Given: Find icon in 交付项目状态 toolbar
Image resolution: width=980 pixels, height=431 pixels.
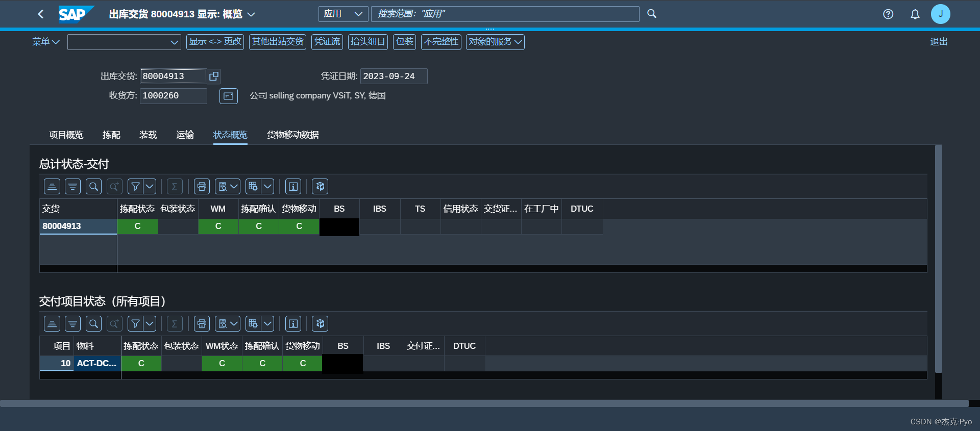Looking at the screenshot, I should (x=93, y=324).
